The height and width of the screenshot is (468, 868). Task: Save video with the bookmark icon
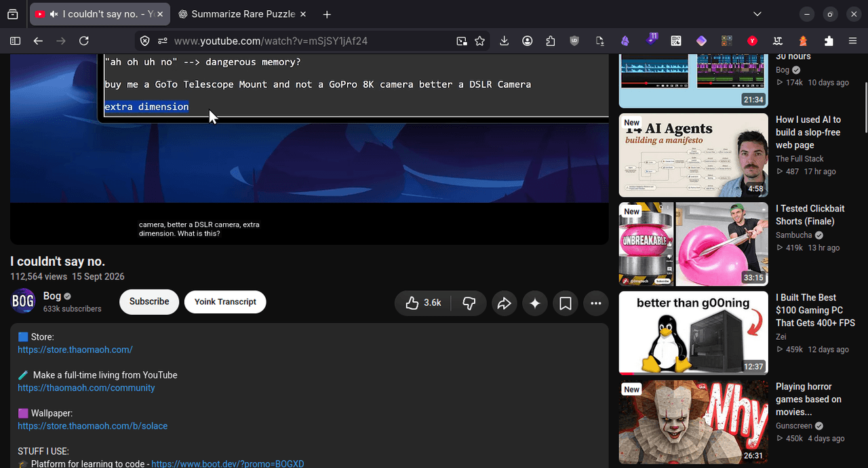[566, 303]
